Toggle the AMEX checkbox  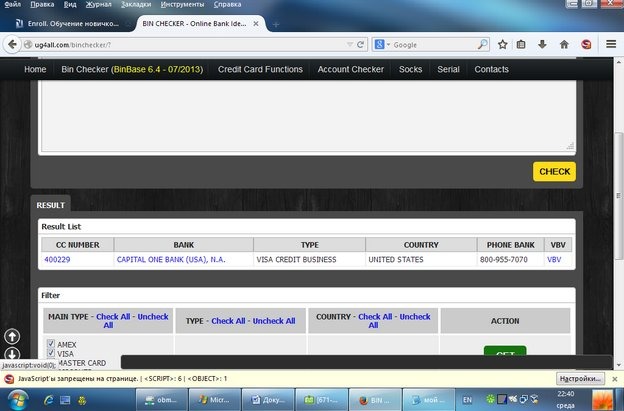pyautogui.click(x=51, y=344)
